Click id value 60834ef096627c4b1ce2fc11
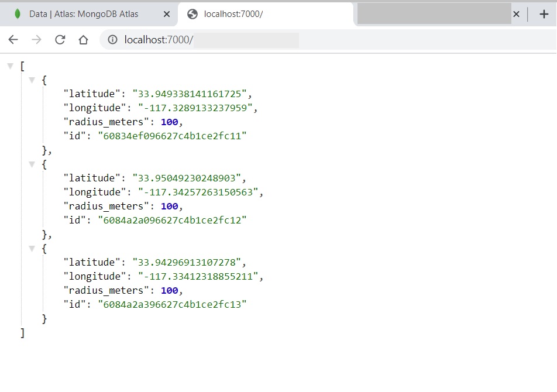Screen dimensions: 557x392 point(172,136)
